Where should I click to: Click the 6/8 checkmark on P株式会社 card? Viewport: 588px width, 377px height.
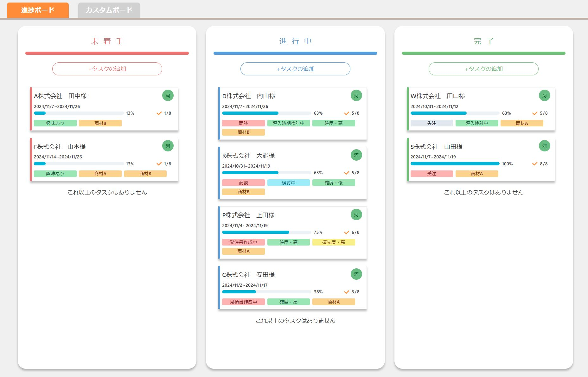coord(347,232)
